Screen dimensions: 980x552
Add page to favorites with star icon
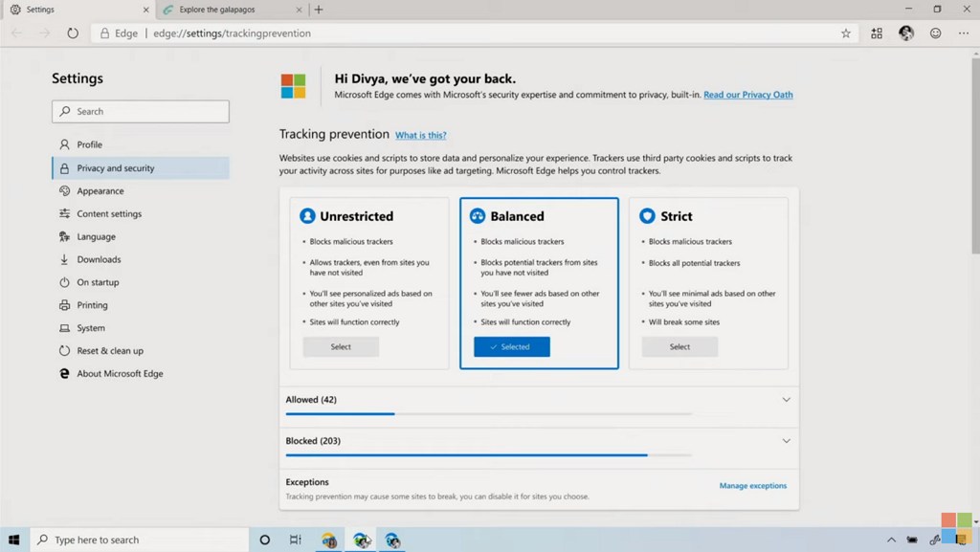(846, 33)
